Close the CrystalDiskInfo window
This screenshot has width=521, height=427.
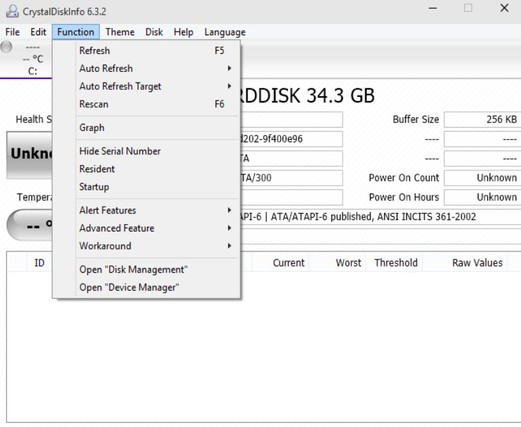pyautogui.click(x=504, y=8)
